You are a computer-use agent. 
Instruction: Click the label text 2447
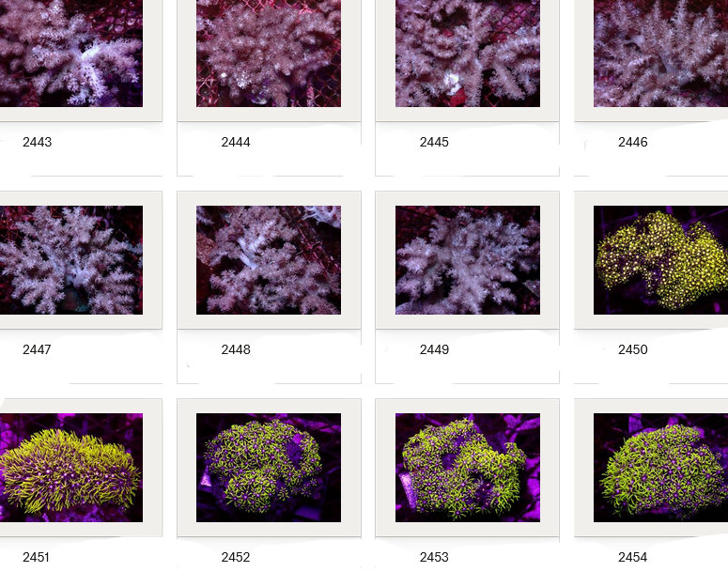tap(38, 349)
